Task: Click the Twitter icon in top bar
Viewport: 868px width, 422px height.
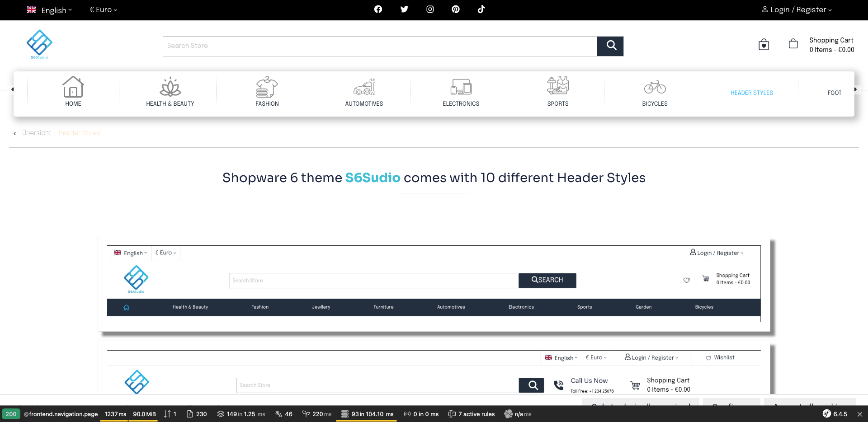Action: [404, 9]
